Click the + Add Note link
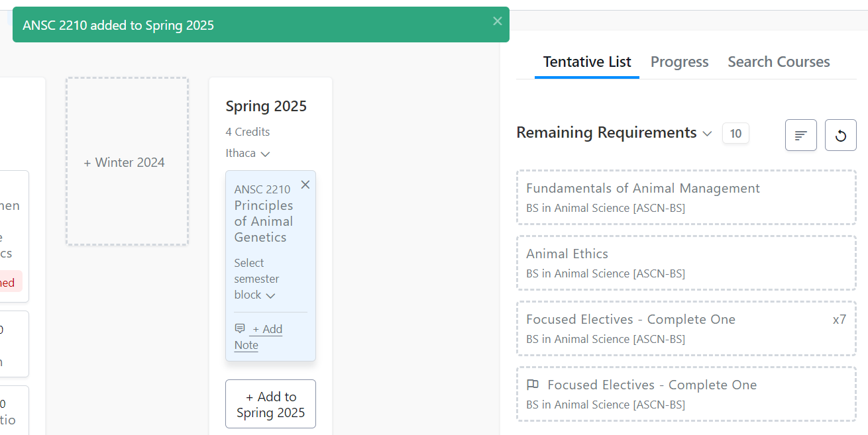The width and height of the screenshot is (868, 435). tap(258, 337)
